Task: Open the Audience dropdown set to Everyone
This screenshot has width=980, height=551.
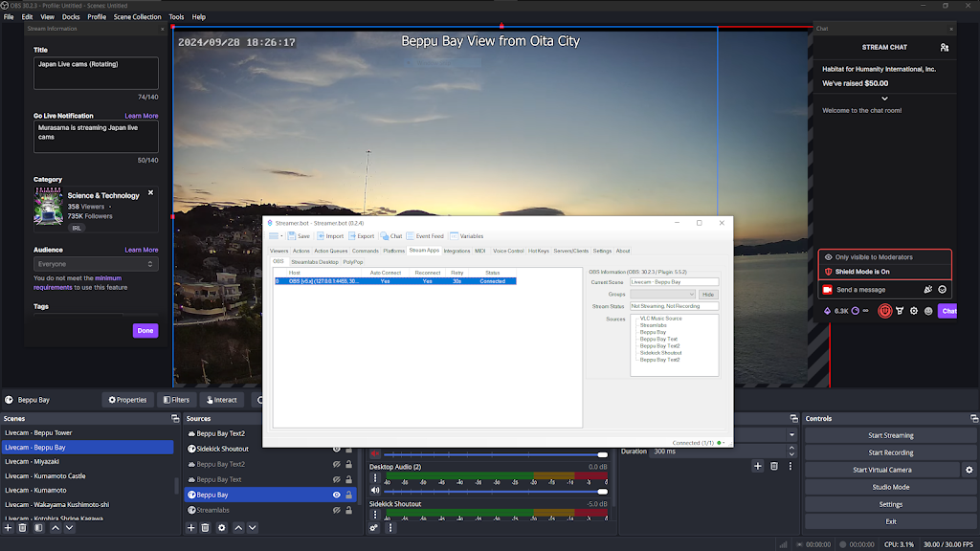Action: pyautogui.click(x=96, y=264)
